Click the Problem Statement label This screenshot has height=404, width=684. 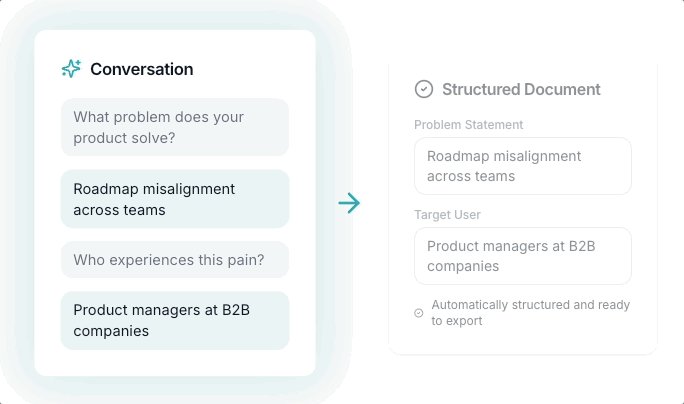(x=468, y=124)
